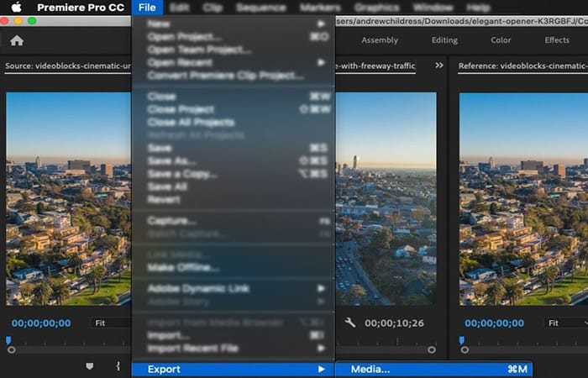Click the Reference monitor blue playhead
Viewport: 588px width, 378px height.
coord(462,340)
